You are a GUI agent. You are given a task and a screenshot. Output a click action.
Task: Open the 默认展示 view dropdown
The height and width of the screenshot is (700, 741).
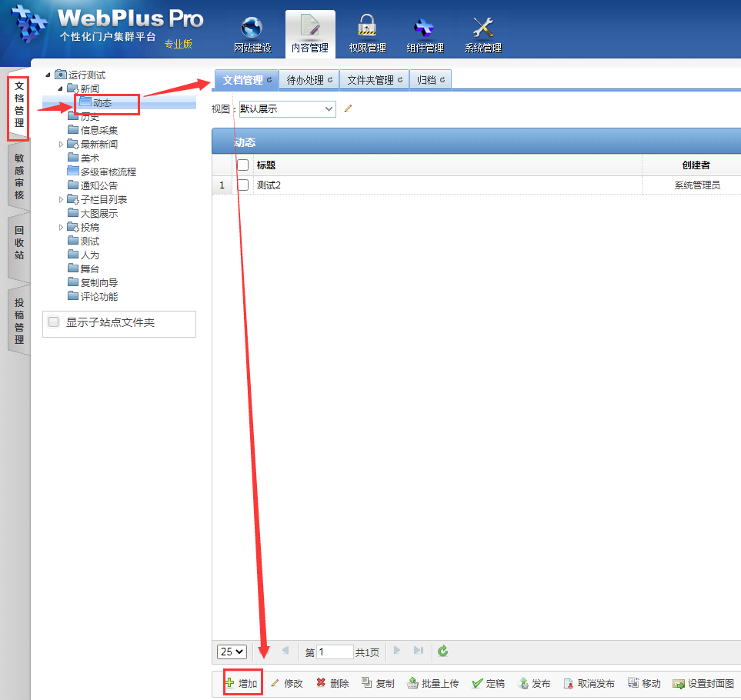coord(287,109)
